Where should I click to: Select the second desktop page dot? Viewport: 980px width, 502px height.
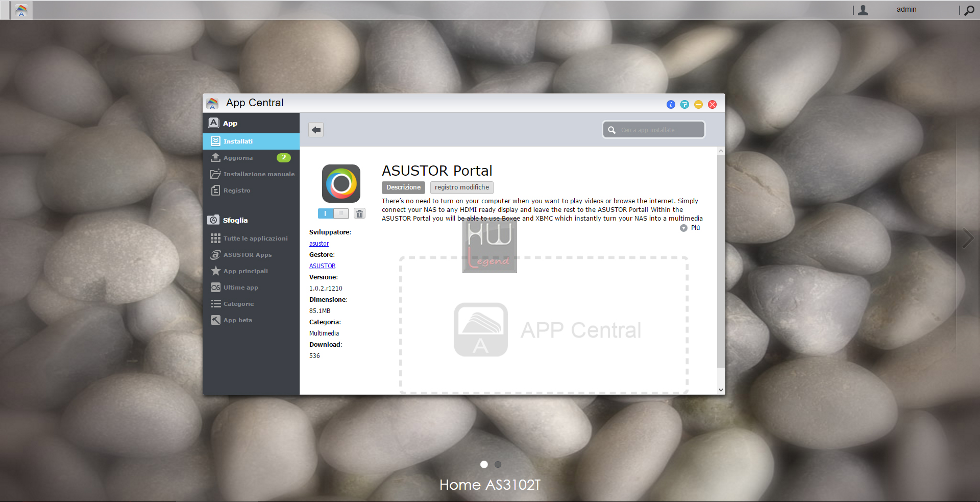coord(498,464)
